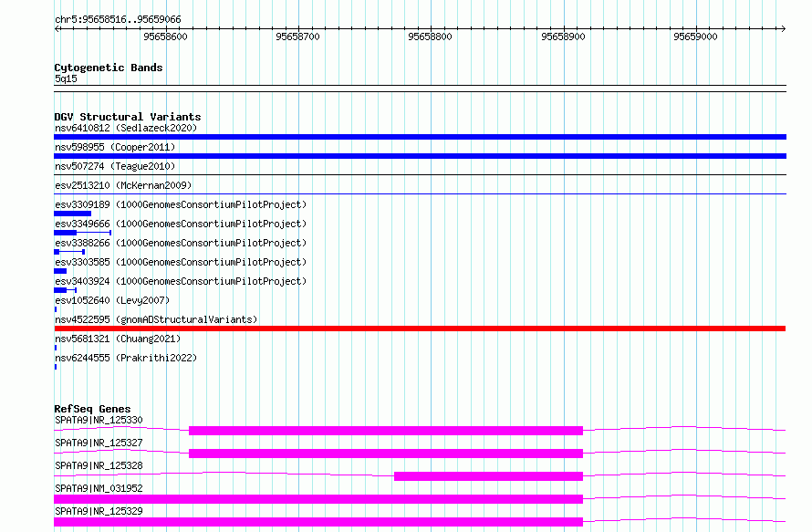The width and height of the screenshot is (812, 532).
Task: Select the esv3388266 variant label
Action: pyautogui.click(x=181, y=243)
